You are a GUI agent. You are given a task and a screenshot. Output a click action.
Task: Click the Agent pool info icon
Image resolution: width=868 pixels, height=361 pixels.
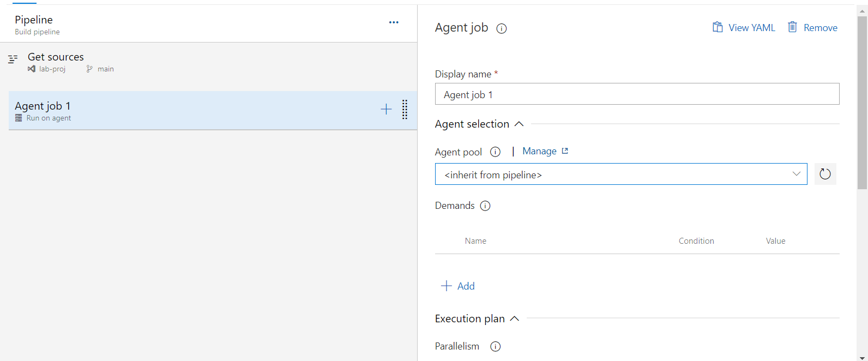coord(495,152)
